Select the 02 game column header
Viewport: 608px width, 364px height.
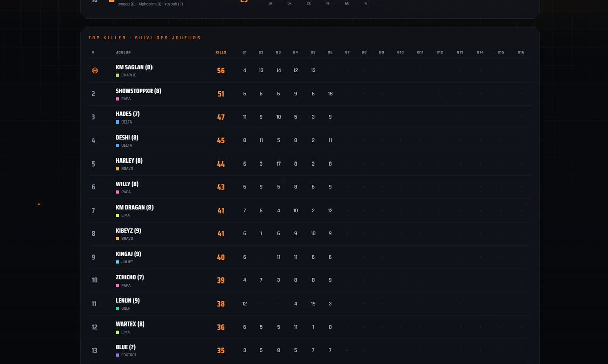point(261,52)
